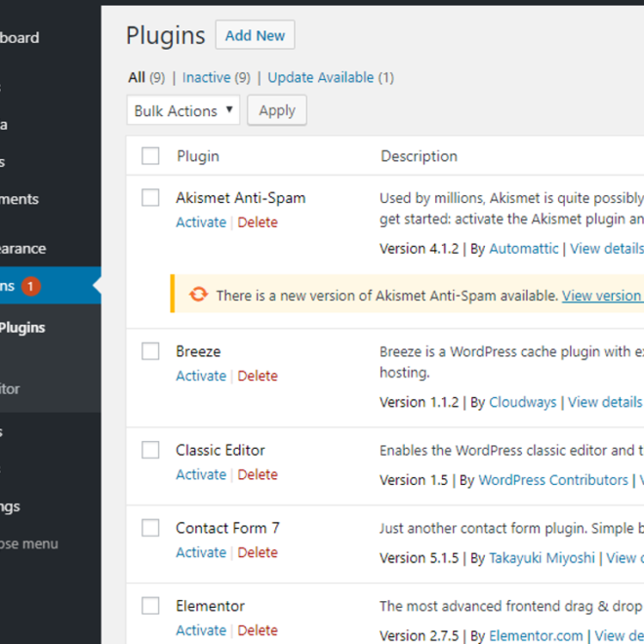Delete the Breeze plugin
Image resolution: width=644 pixels, height=644 pixels.
click(258, 376)
